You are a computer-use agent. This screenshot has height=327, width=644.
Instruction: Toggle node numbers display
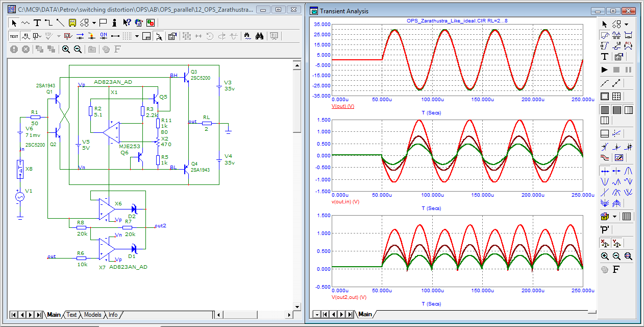click(x=37, y=36)
